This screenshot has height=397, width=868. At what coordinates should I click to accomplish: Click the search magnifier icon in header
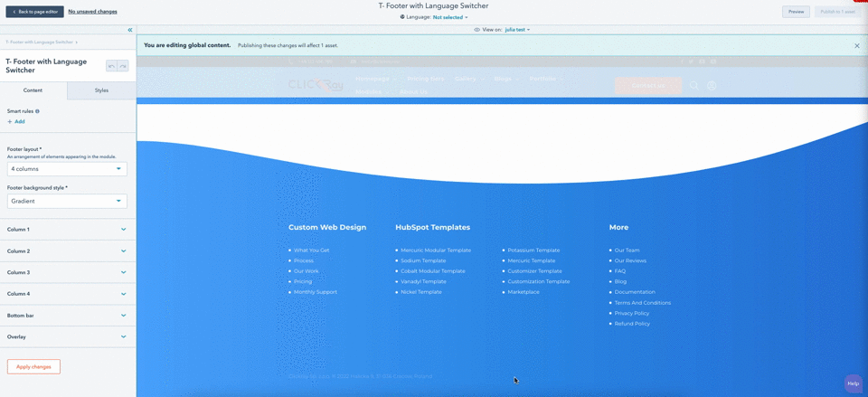[x=693, y=85]
